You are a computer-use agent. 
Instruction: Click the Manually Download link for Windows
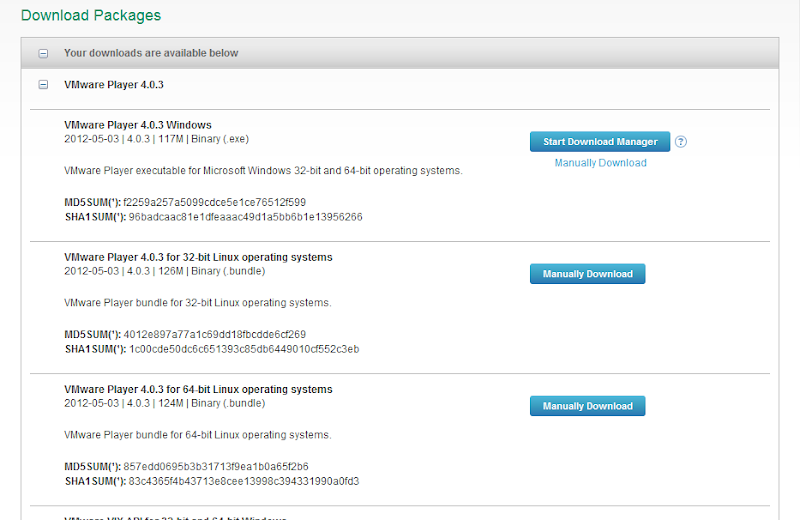coord(601,163)
